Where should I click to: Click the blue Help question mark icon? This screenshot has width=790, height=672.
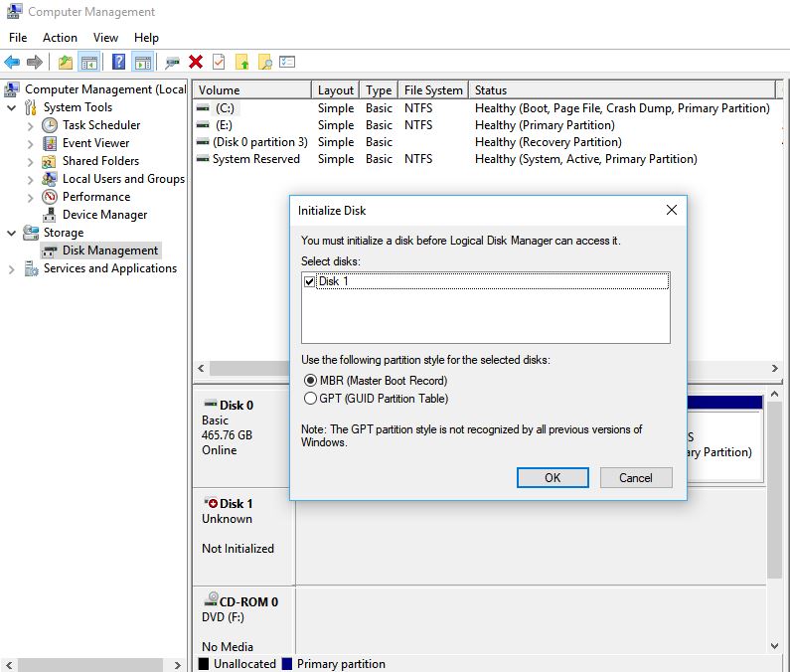(x=119, y=62)
